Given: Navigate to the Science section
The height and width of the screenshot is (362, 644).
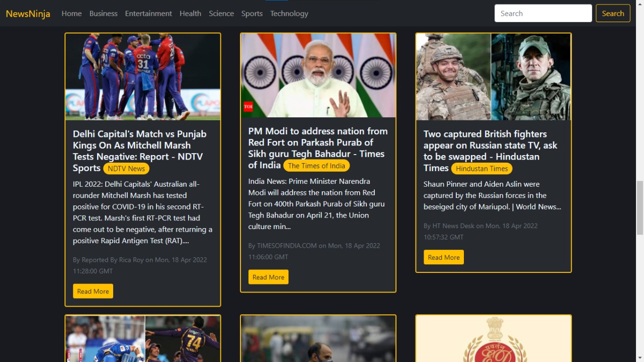Looking at the screenshot, I should pos(221,14).
